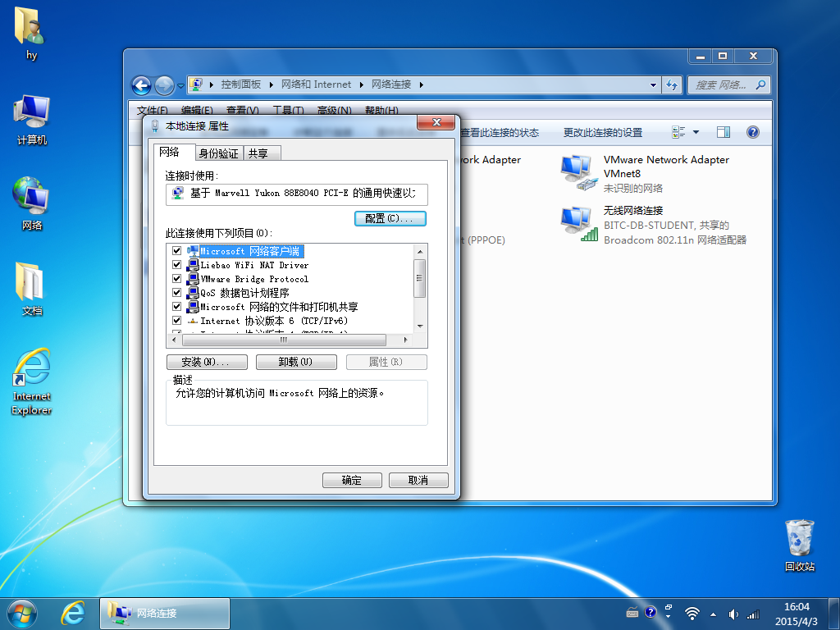The height and width of the screenshot is (630, 840).
Task: Click the 配置(C)... button
Action: click(390, 218)
